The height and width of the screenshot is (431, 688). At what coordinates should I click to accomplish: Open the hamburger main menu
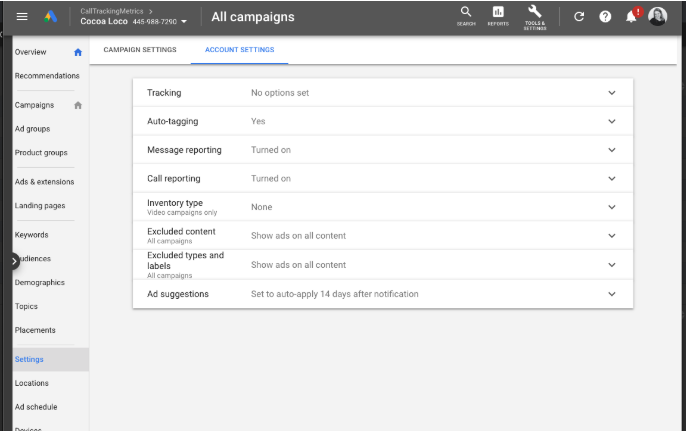click(22, 17)
